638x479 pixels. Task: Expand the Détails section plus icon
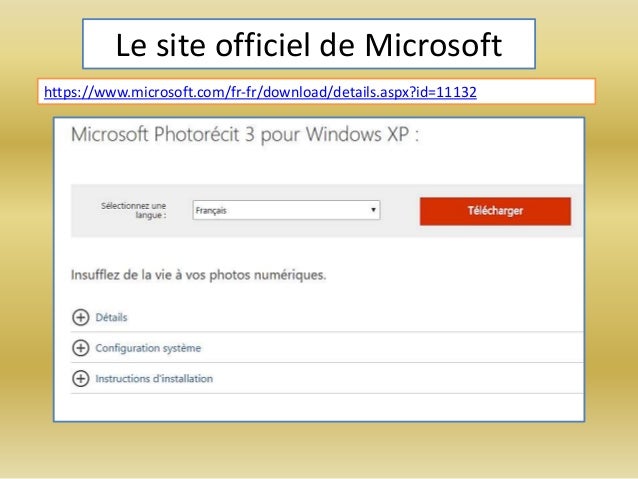81,317
